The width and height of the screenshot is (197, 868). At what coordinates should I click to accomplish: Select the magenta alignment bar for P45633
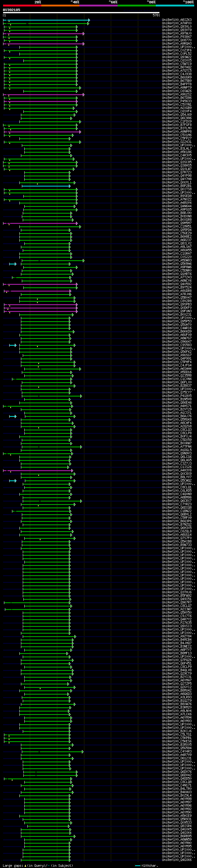click(x=41, y=101)
